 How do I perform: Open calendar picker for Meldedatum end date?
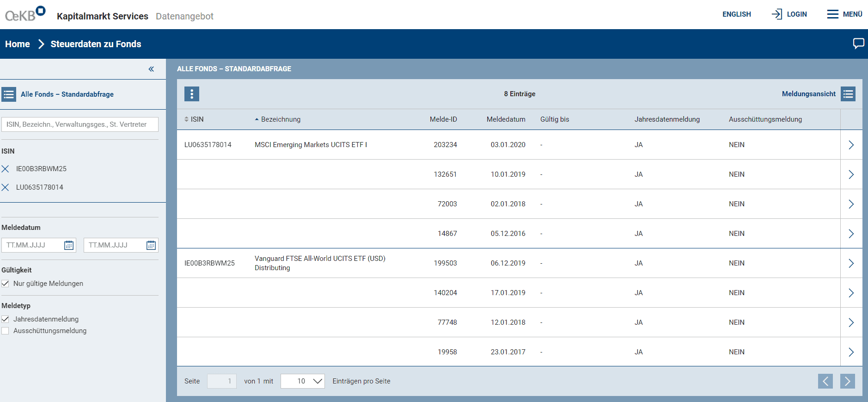point(151,245)
